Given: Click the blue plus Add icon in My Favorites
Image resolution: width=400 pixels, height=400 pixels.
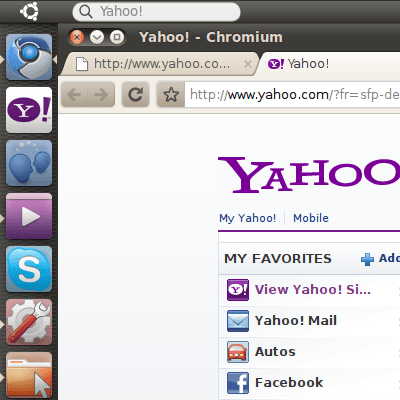Looking at the screenshot, I should [367, 259].
